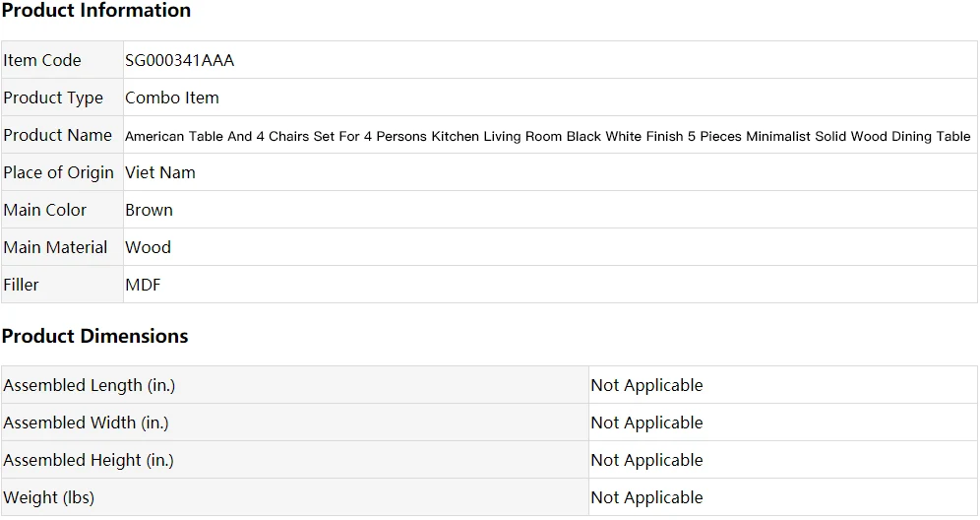Select the Filler label cell

(62, 285)
